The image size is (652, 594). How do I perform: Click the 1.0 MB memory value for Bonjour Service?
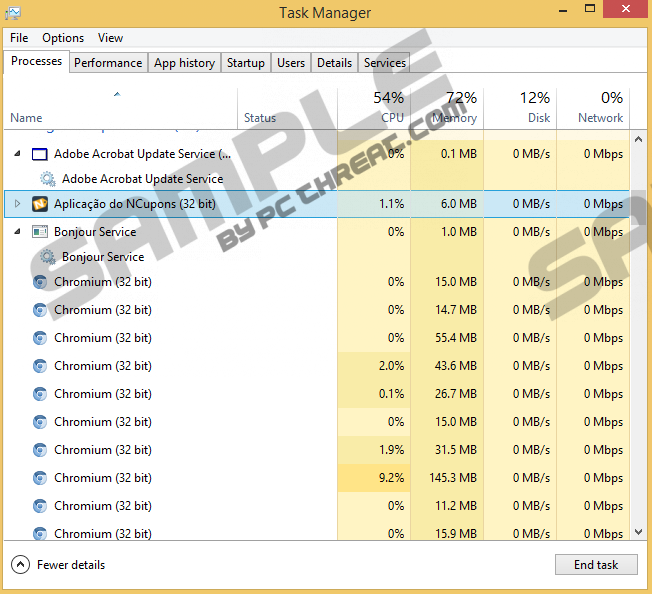coord(459,232)
